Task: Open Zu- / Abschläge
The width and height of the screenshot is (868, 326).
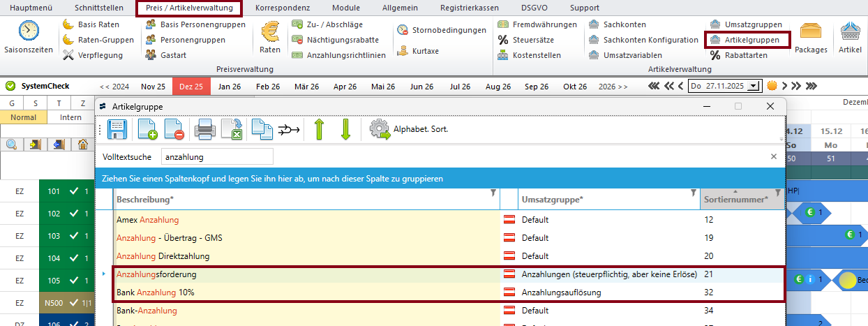Action: click(327, 24)
